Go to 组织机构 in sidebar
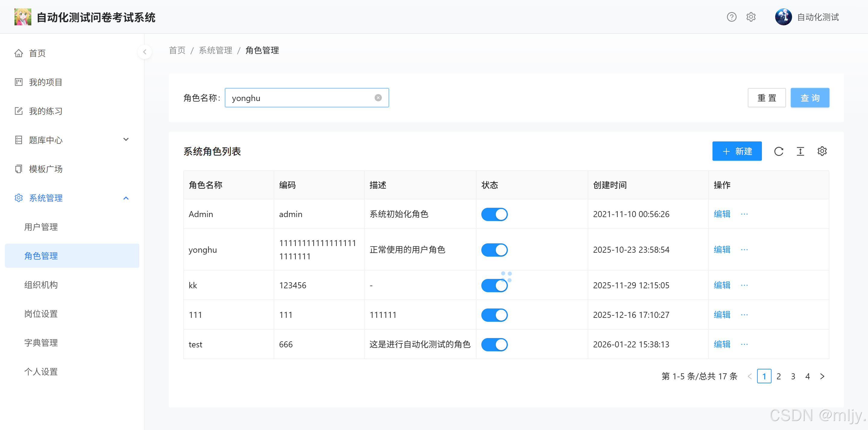The image size is (868, 430). click(x=41, y=285)
